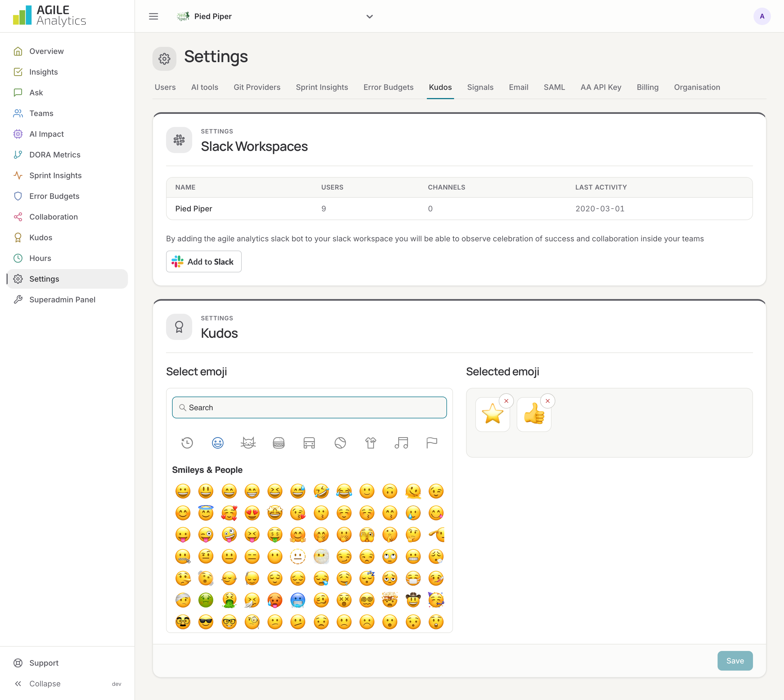The height and width of the screenshot is (700, 784).
Task: Select the activities ball emoji category
Action: tap(340, 443)
